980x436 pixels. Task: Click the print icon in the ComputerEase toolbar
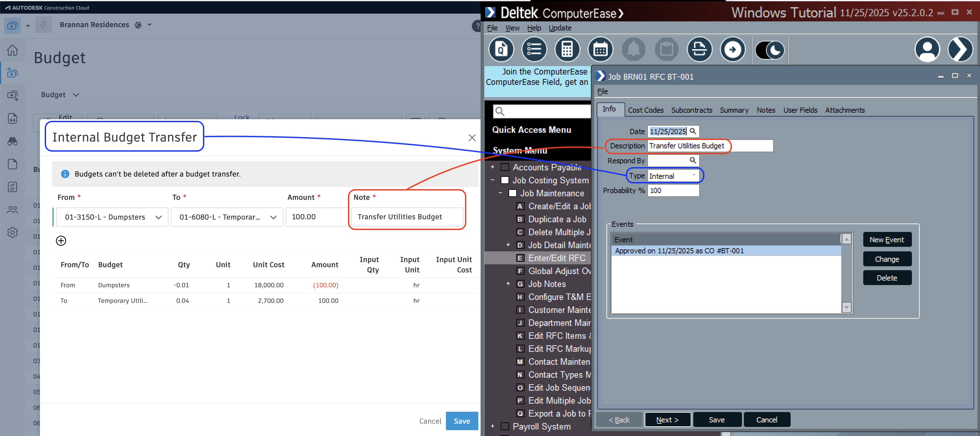coord(699,50)
